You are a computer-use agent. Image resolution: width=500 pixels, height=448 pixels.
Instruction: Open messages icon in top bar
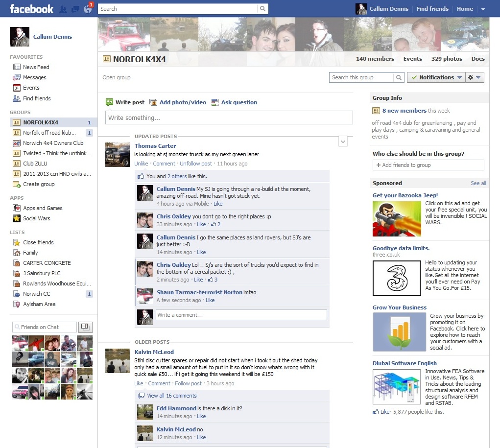point(75,9)
